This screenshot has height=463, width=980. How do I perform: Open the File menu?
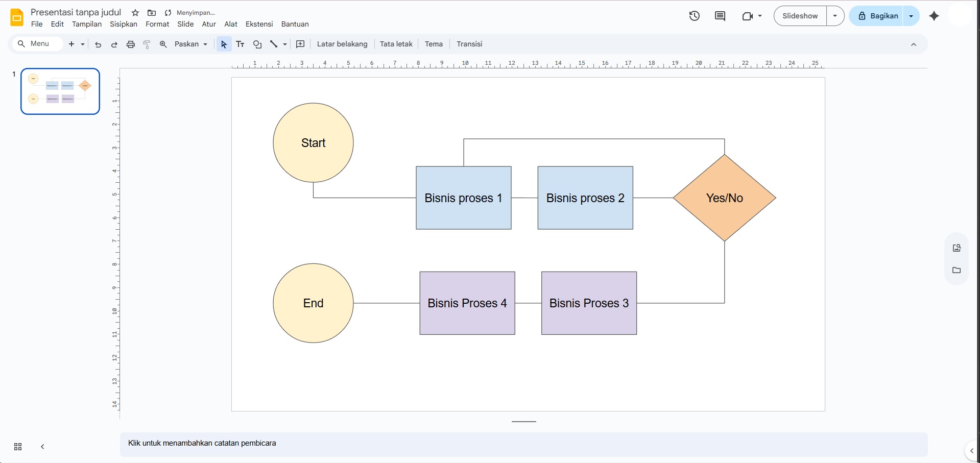pos(37,24)
